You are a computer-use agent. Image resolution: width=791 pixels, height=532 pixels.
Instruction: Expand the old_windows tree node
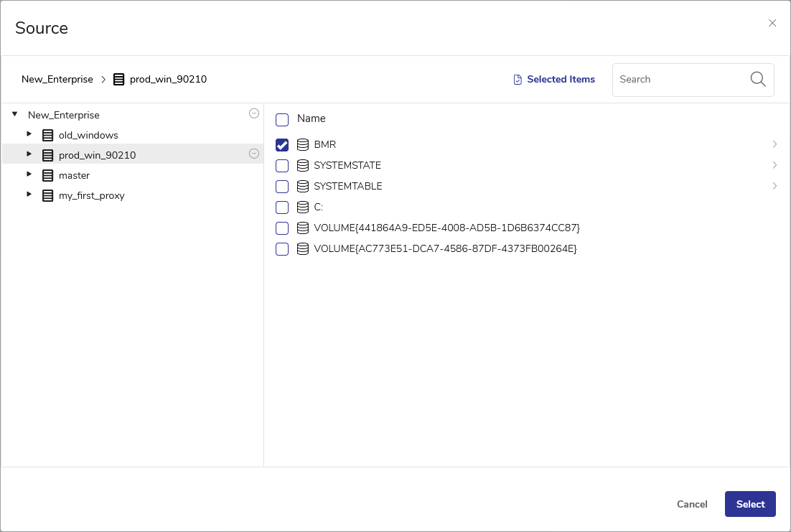coord(29,134)
